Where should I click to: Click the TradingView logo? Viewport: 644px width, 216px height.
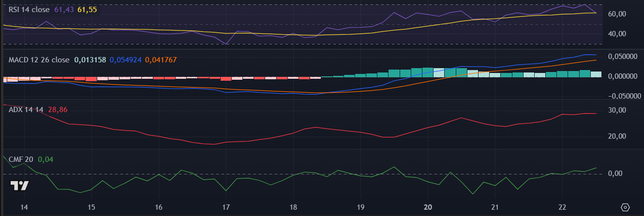(19, 186)
